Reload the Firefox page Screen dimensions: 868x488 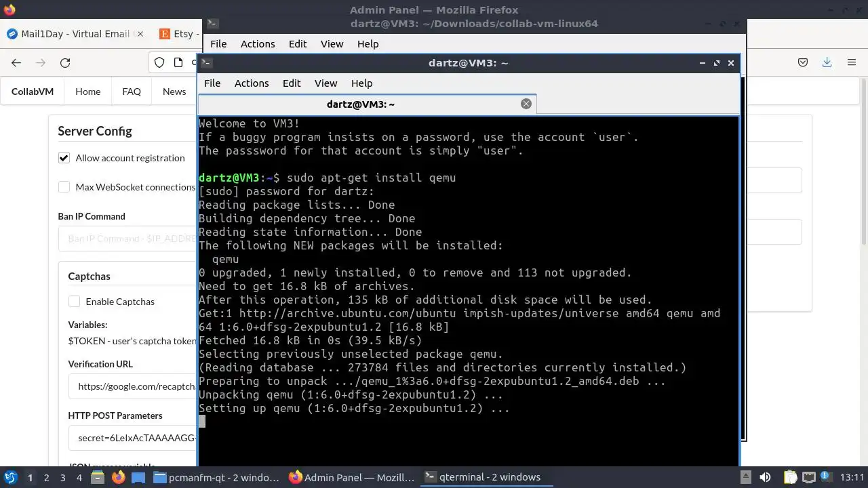coord(65,62)
